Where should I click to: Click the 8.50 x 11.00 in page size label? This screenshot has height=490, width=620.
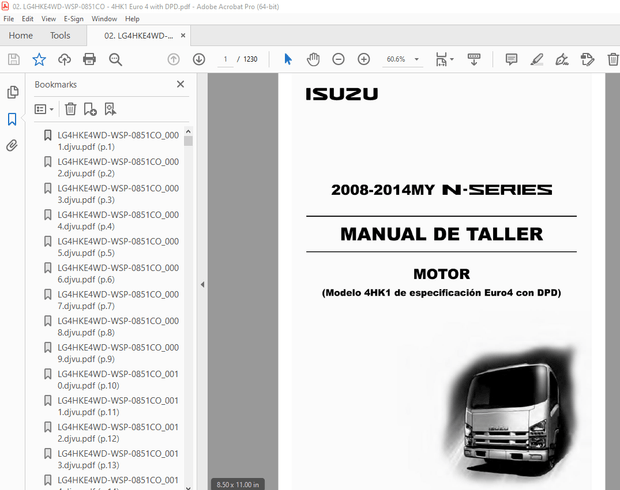point(238,484)
